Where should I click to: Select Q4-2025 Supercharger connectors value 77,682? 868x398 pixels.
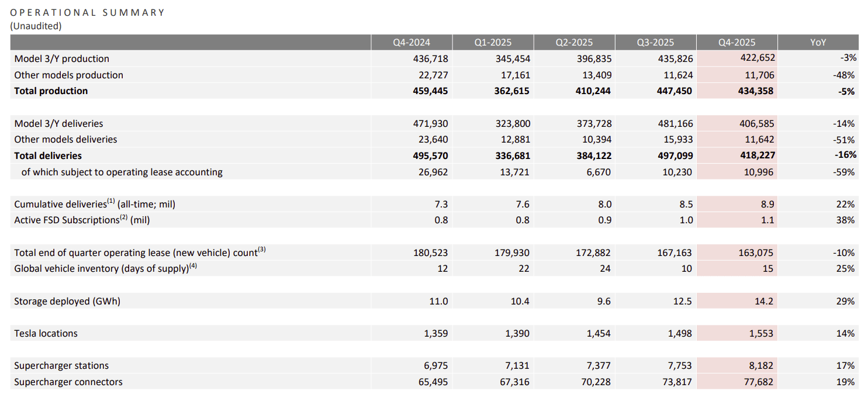tap(756, 382)
